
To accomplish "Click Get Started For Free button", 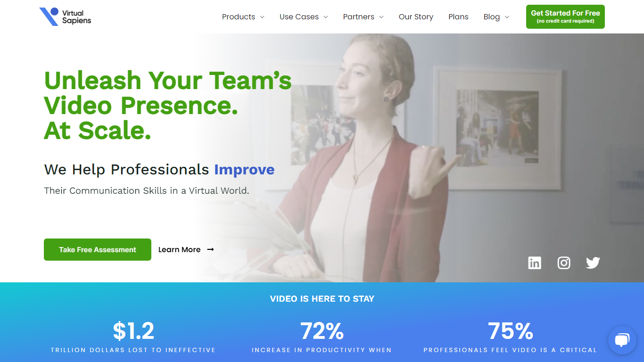I will 565,16.
